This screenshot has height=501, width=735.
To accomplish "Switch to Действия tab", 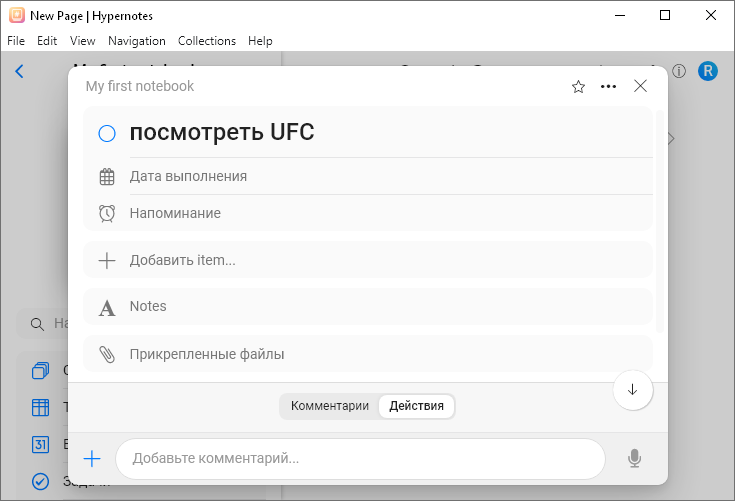I will 416,406.
